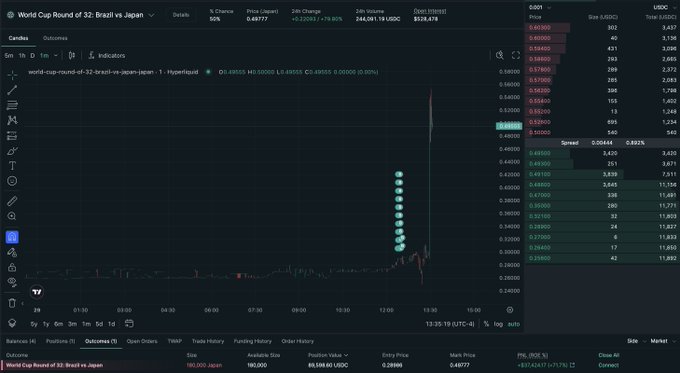Open timezone selector 13:35:19 (UTC-4)
Viewport: 680px width, 373px height.
(450, 324)
